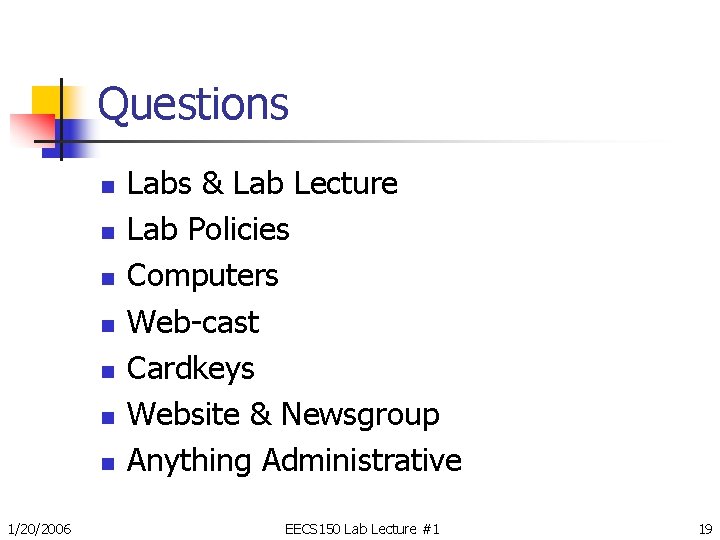Click the EECS150 Lab Lecture #1 footer
This screenshot has height=540, width=720.
tap(362, 529)
